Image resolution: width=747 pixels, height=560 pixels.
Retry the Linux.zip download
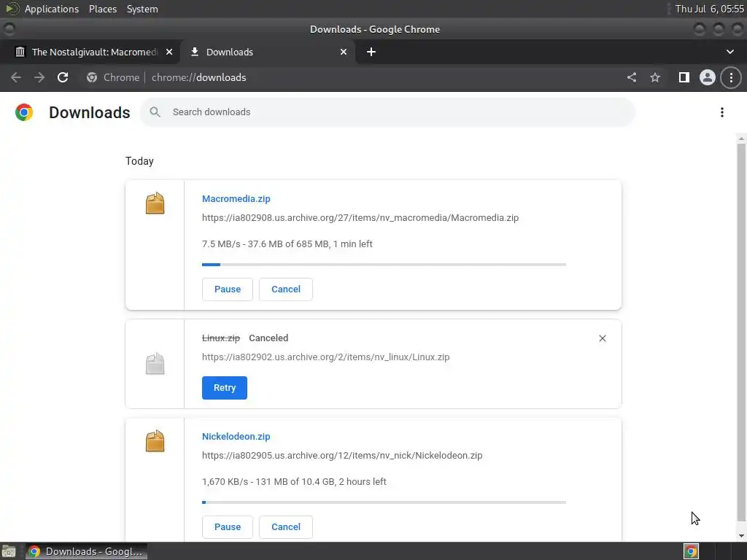click(x=225, y=388)
